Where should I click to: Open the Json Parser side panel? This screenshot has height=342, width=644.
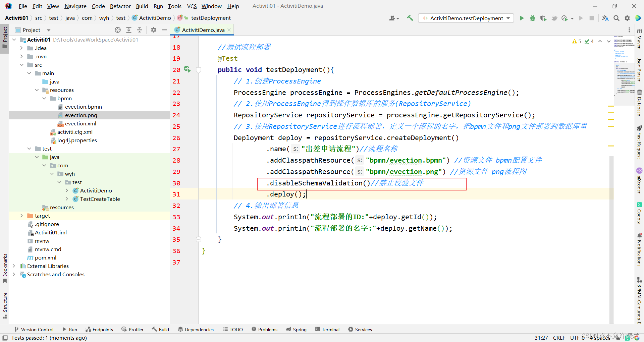coord(639,70)
